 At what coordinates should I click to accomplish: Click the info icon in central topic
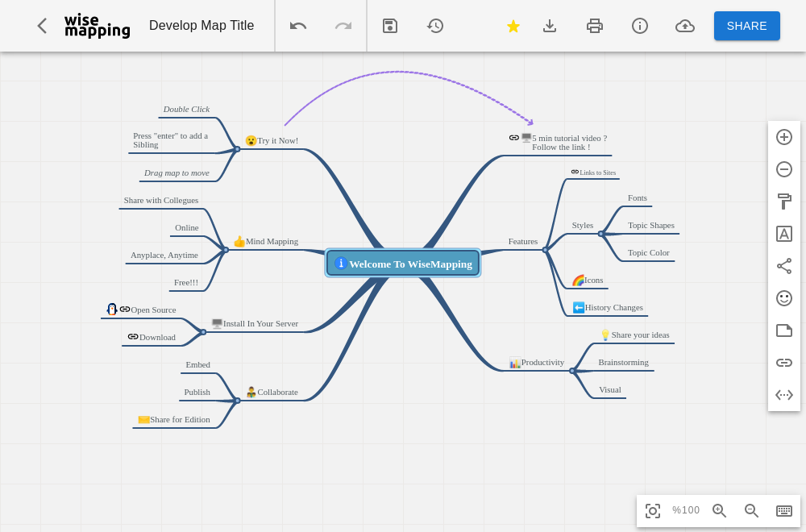pos(340,263)
